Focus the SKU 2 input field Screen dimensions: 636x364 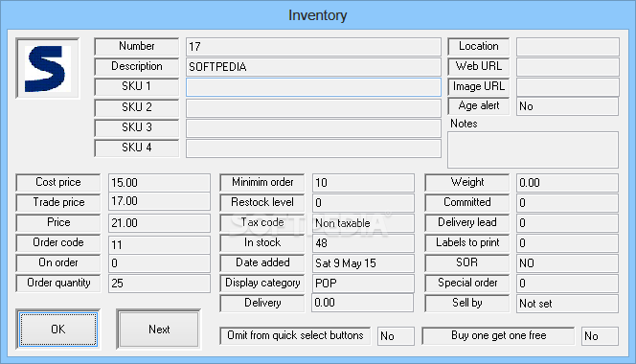(x=313, y=108)
